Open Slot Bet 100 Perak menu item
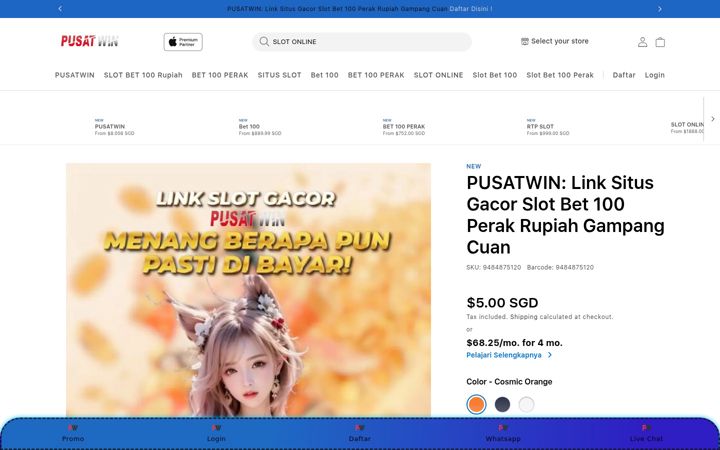This screenshot has width=720, height=450. [x=560, y=75]
